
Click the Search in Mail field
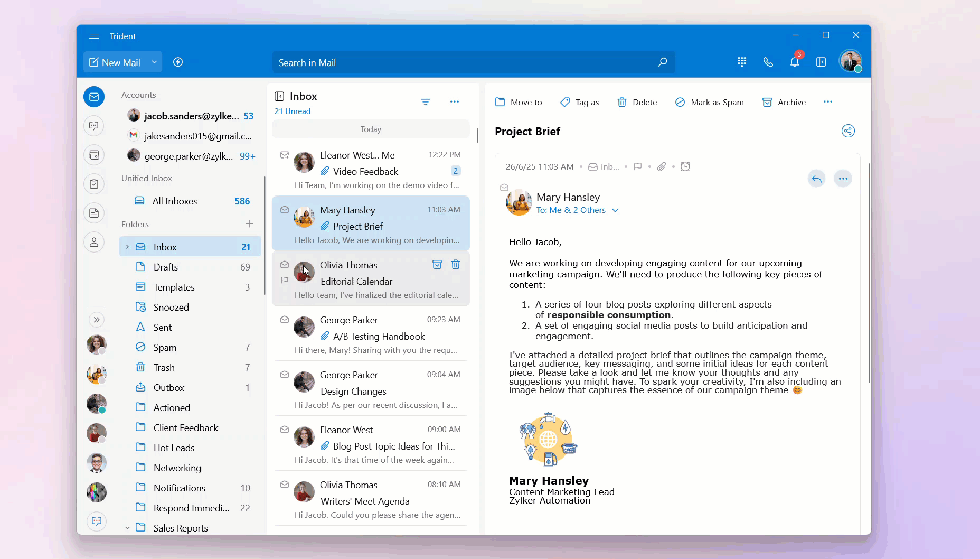473,62
